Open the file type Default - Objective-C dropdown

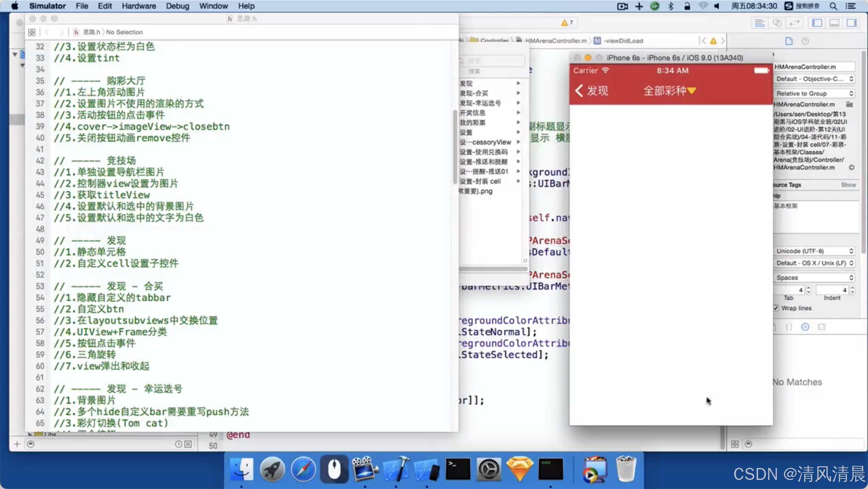coord(814,79)
